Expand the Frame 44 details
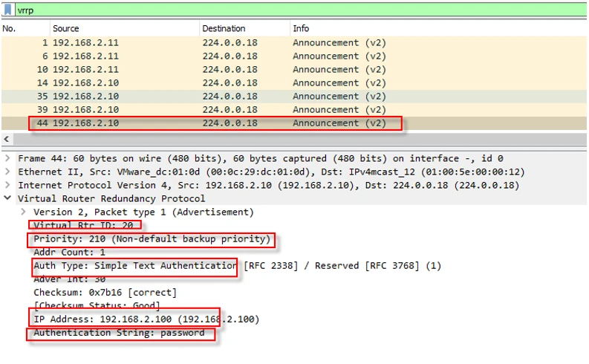 pyautogui.click(x=7, y=159)
